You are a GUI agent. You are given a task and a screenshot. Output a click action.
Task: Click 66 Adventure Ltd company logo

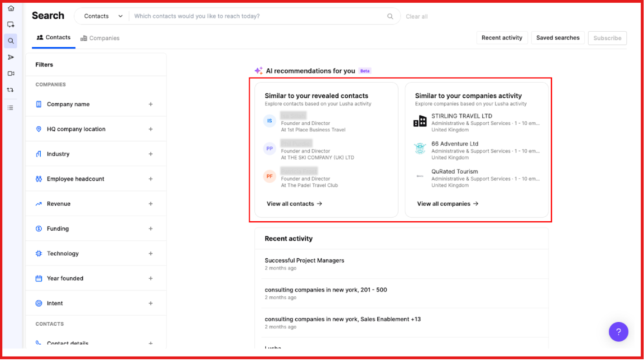point(420,148)
